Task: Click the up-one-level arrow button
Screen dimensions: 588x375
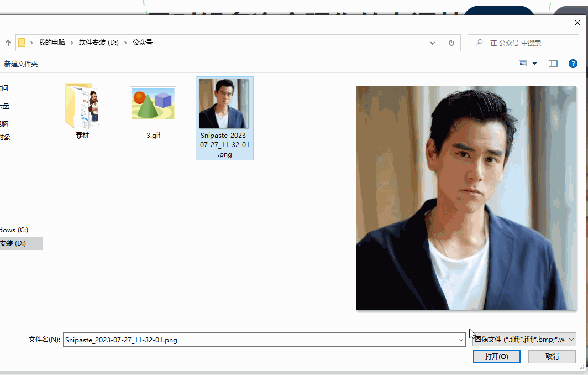Action: (8, 43)
